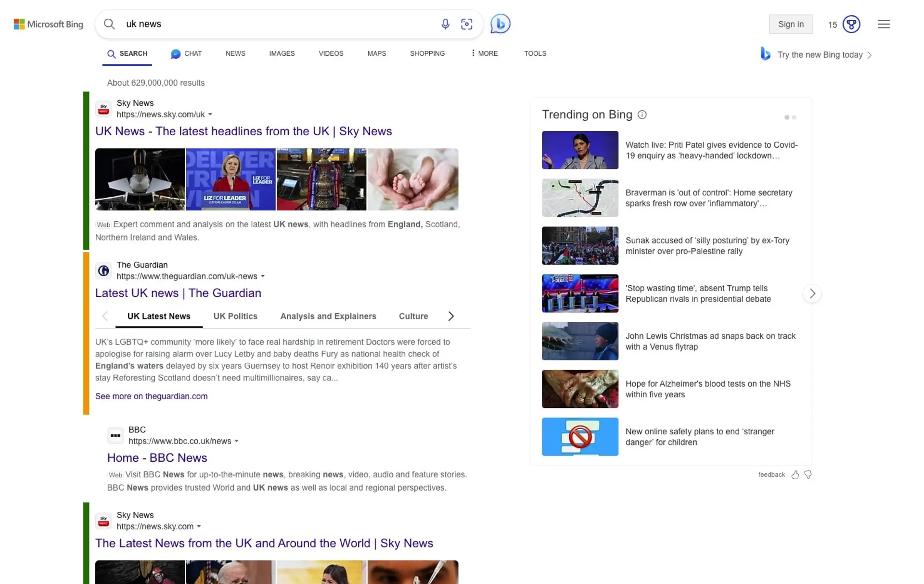Open John Lewis Christmas ad trending story
Image resolution: width=924 pixels, height=584 pixels.
710,341
